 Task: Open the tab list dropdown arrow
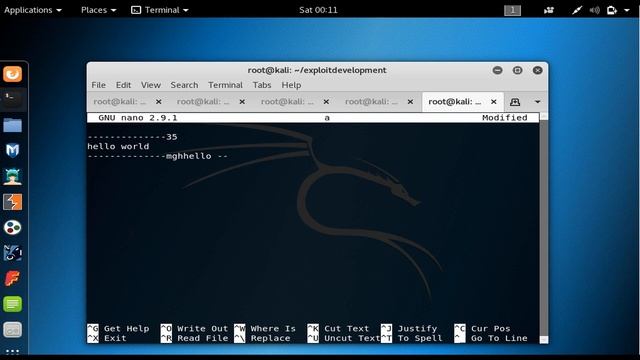[538, 102]
